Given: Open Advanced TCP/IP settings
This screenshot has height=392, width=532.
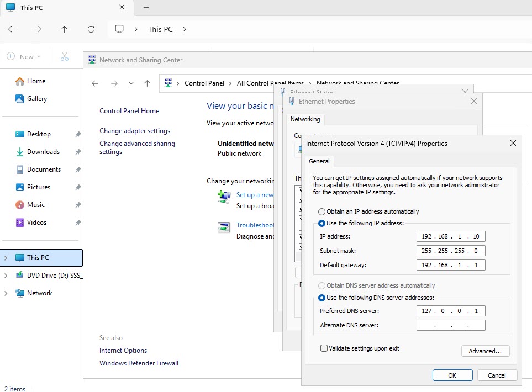Looking at the screenshot, I should point(485,351).
